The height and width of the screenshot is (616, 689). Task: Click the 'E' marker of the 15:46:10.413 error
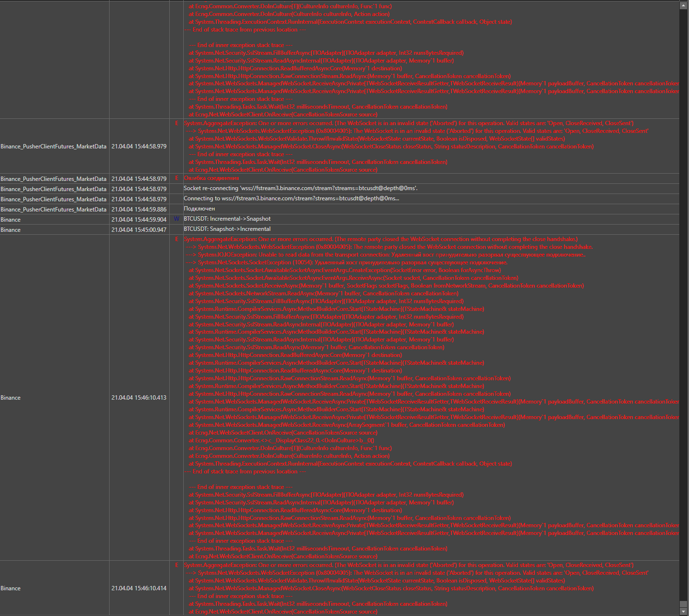(x=176, y=239)
